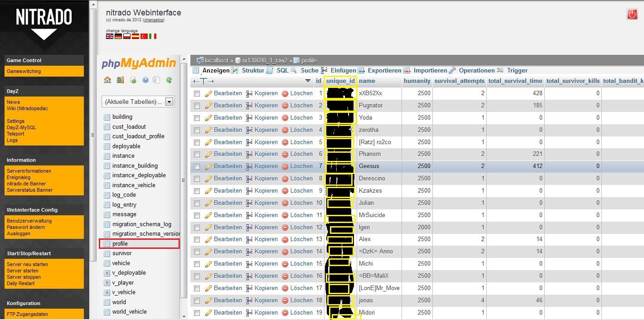Open DayZ-MySQL link in sidebar
Viewport: 644px width, 320px height.
[21, 127]
